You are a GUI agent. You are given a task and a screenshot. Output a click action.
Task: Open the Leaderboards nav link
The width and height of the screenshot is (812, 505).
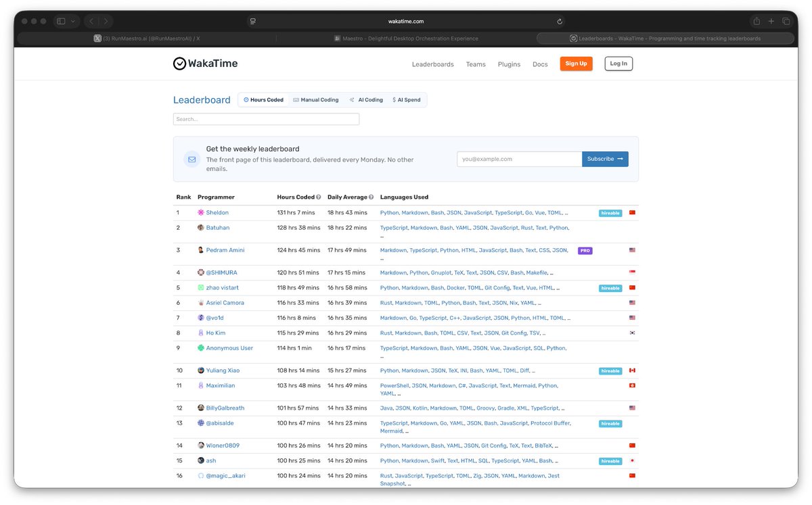[433, 64]
